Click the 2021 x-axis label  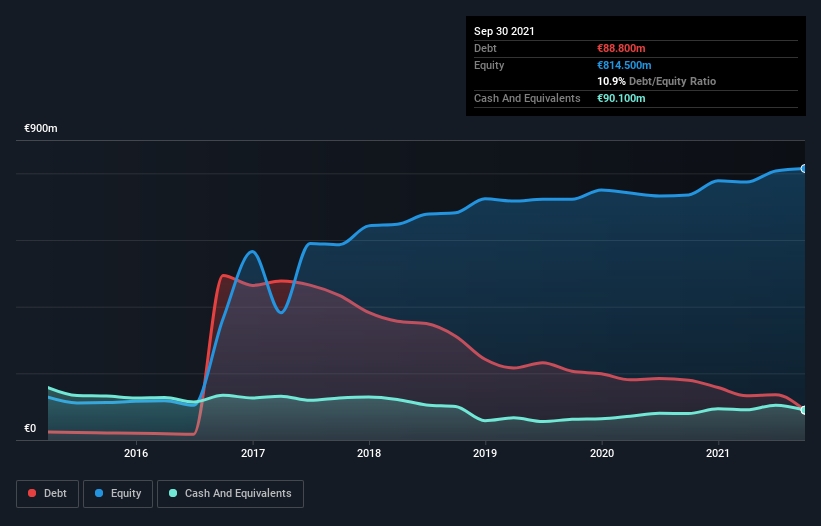tap(718, 453)
